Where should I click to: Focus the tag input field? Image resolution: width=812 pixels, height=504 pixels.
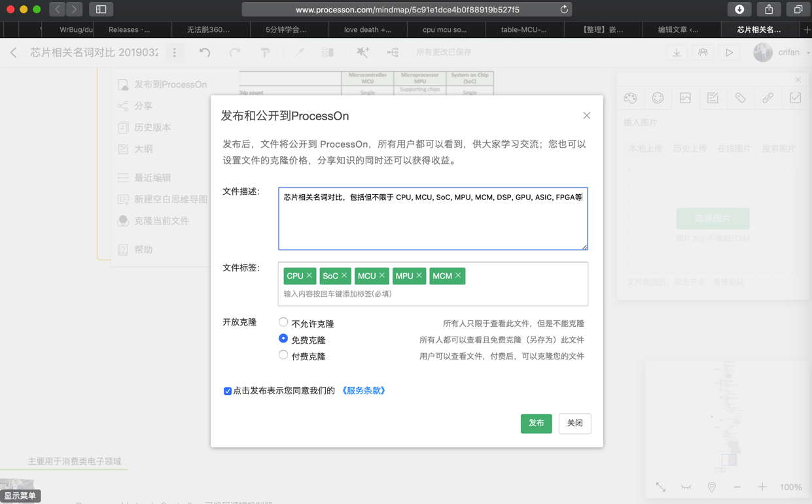(433, 294)
